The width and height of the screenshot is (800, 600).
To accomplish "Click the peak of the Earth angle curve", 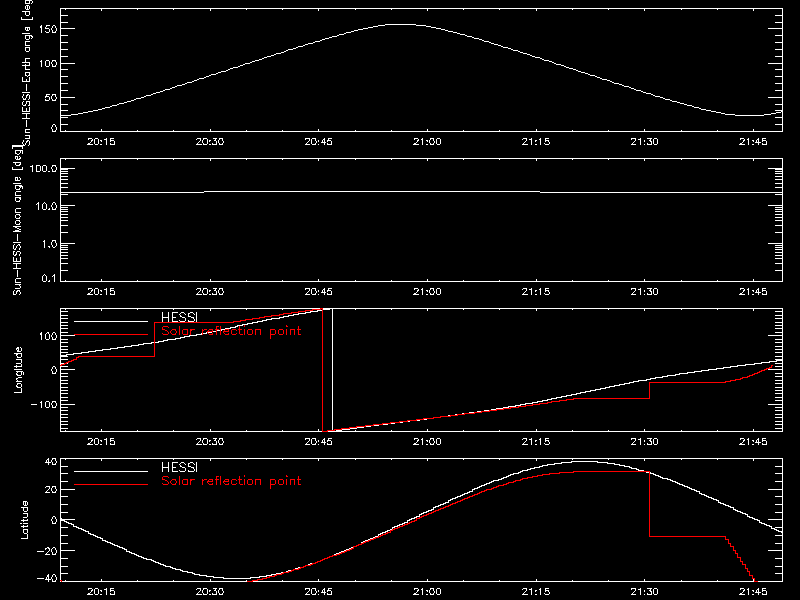I will click(x=403, y=24).
